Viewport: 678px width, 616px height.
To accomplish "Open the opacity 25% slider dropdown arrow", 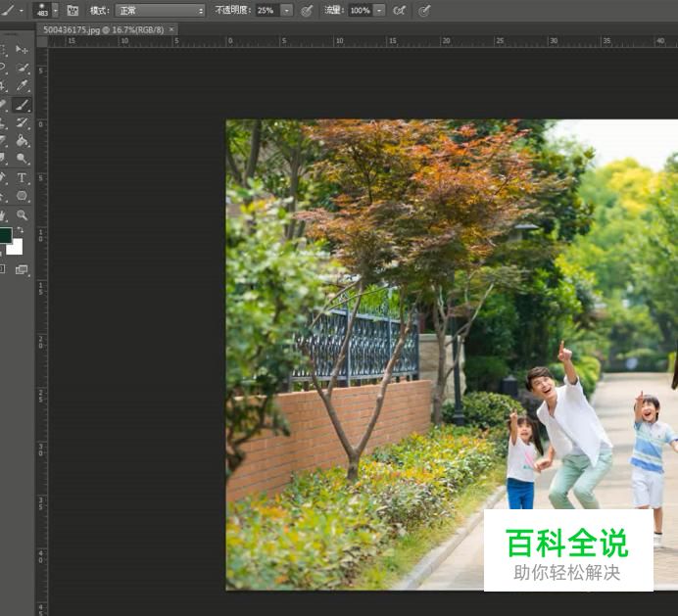I will pos(286,10).
